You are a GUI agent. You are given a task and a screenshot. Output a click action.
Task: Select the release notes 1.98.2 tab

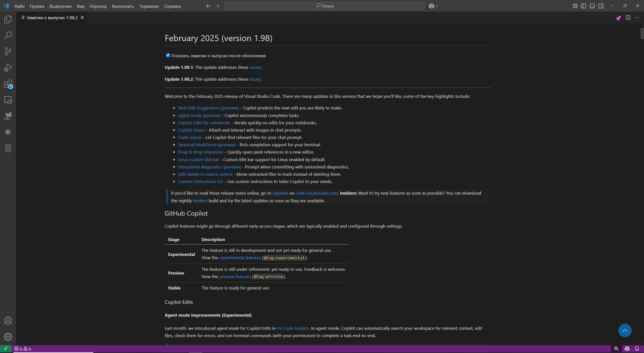(52, 18)
